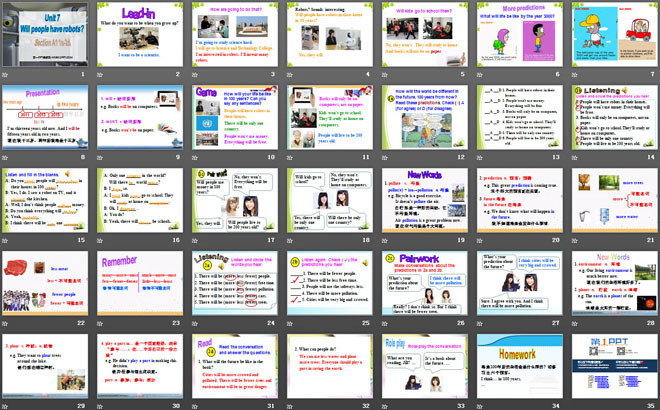Click the animation star under slide 24

click(x=195, y=324)
